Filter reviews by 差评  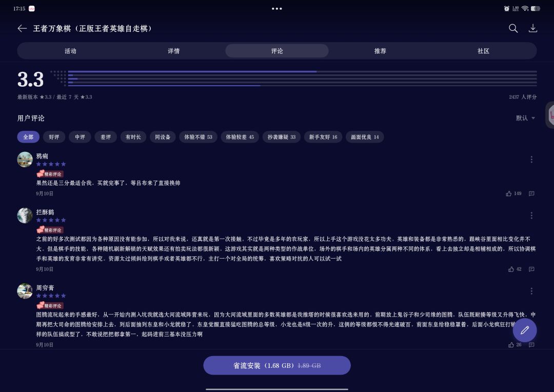click(106, 137)
